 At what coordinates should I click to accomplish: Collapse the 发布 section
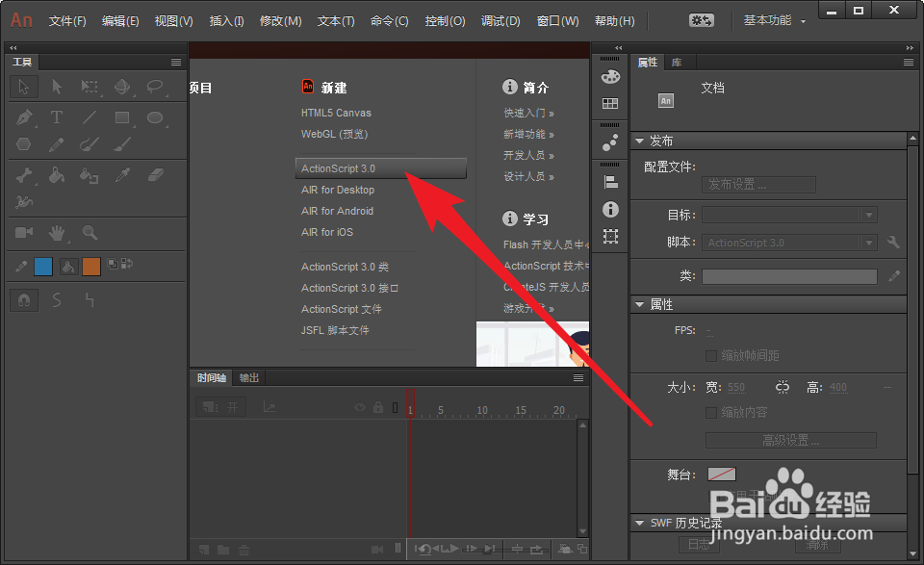639,141
